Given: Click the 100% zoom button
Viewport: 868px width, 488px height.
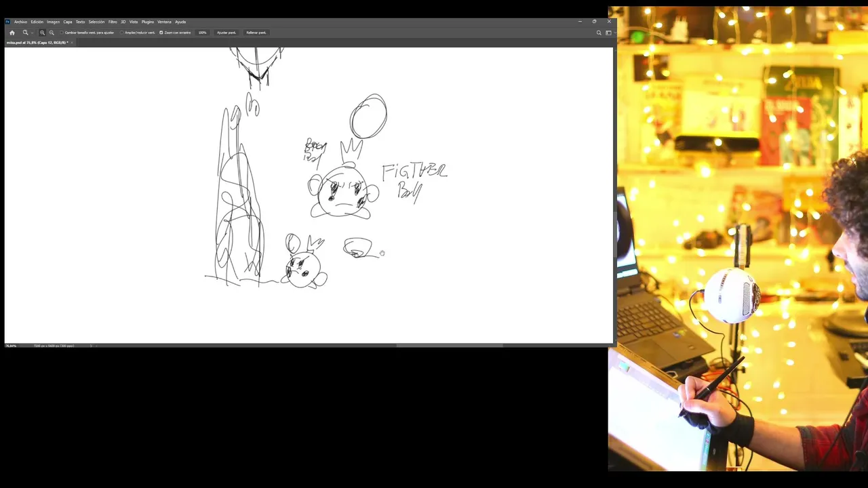Looking at the screenshot, I should (x=202, y=33).
